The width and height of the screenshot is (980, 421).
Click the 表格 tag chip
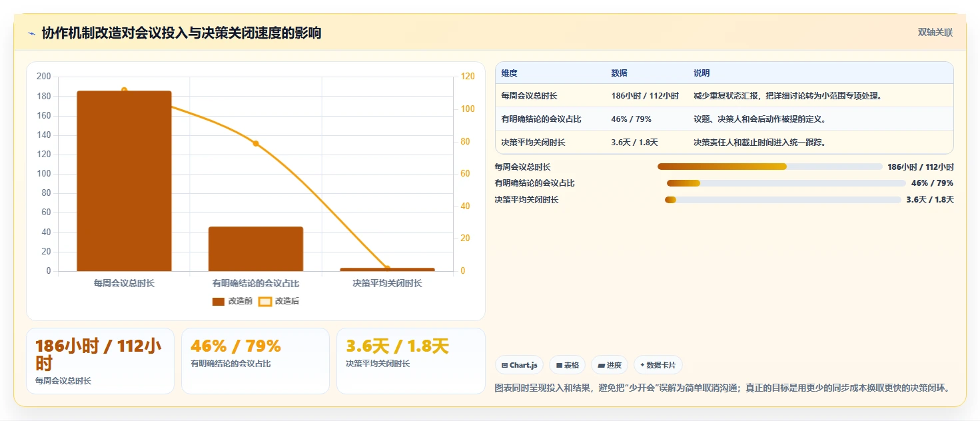[568, 365]
